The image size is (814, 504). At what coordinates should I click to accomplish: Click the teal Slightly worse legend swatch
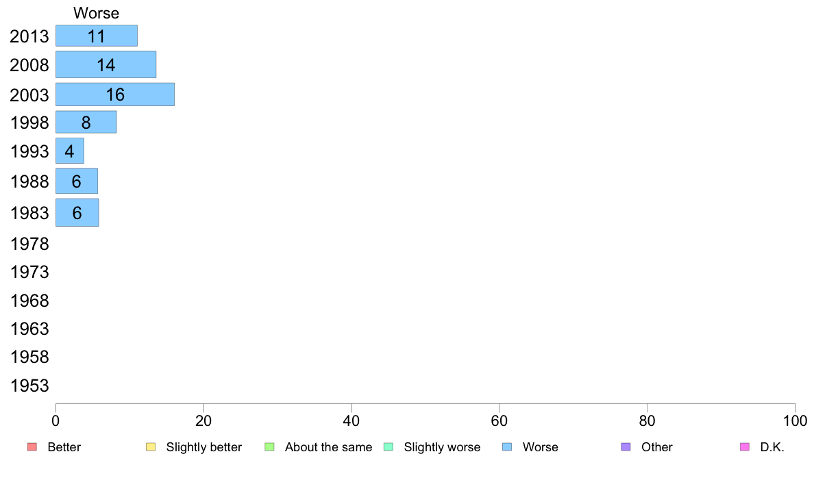point(388,447)
